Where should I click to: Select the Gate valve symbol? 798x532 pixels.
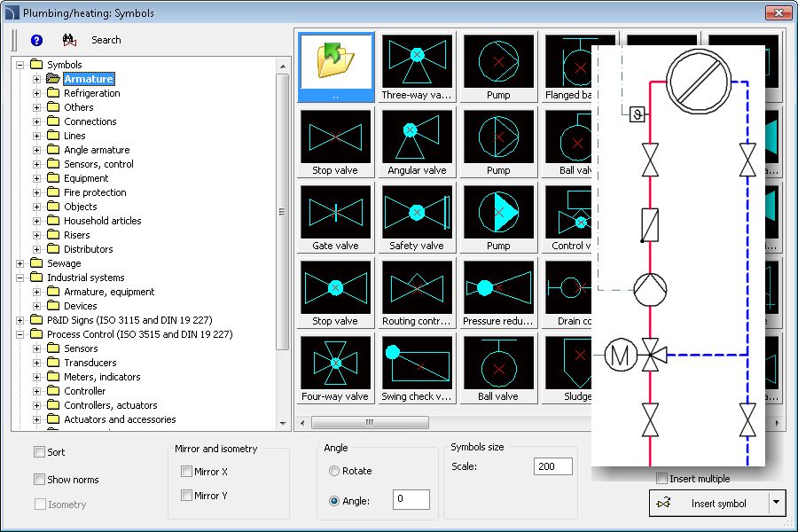point(336,218)
